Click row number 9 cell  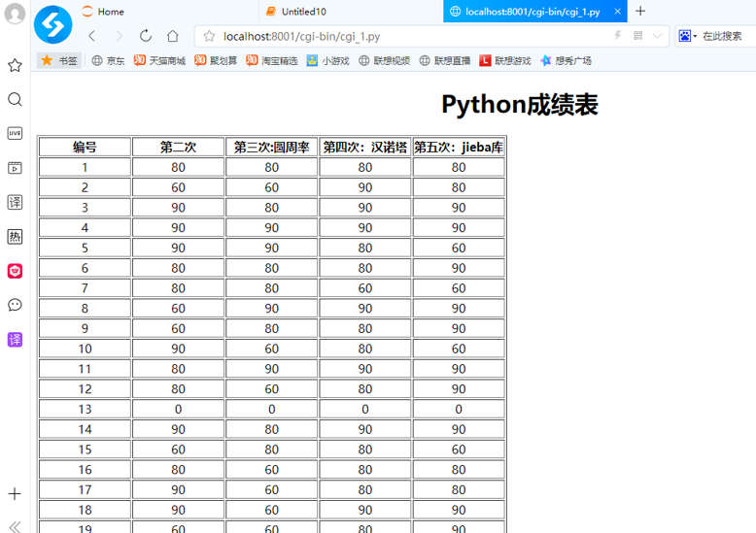85,328
